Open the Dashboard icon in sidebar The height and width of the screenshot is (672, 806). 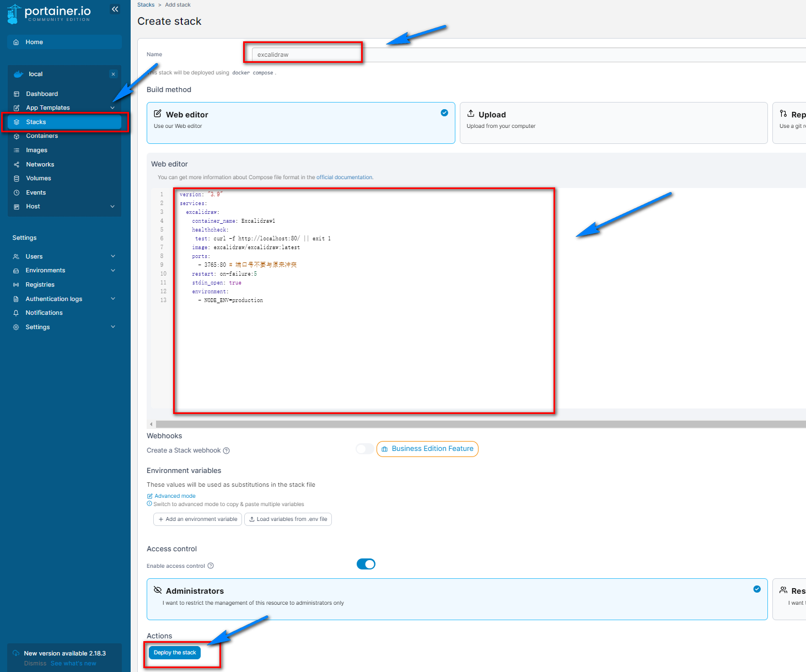click(17, 94)
